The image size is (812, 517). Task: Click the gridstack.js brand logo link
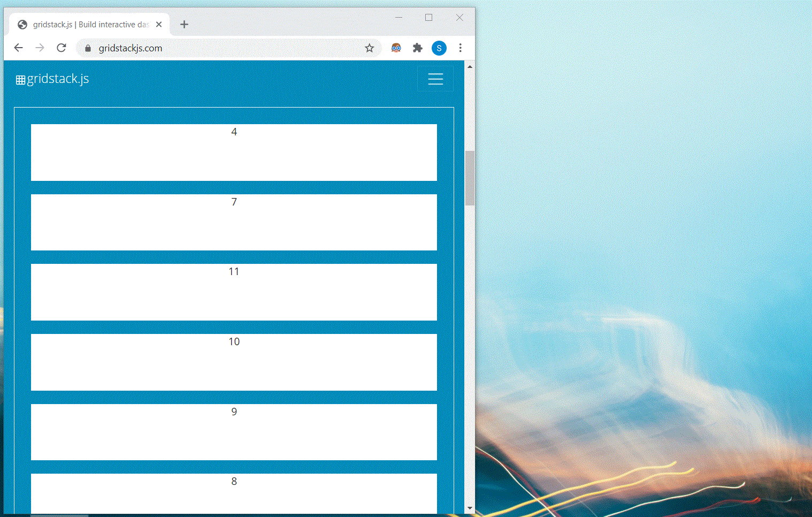[x=52, y=79]
